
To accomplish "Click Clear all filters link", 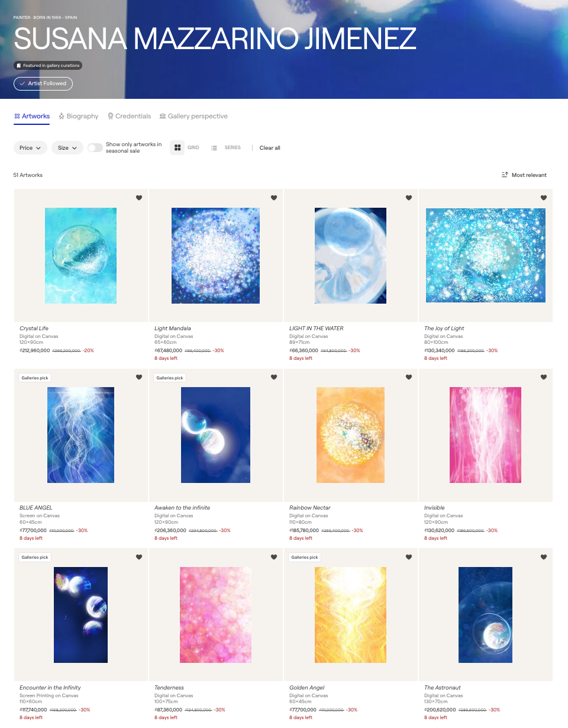I will pos(270,148).
